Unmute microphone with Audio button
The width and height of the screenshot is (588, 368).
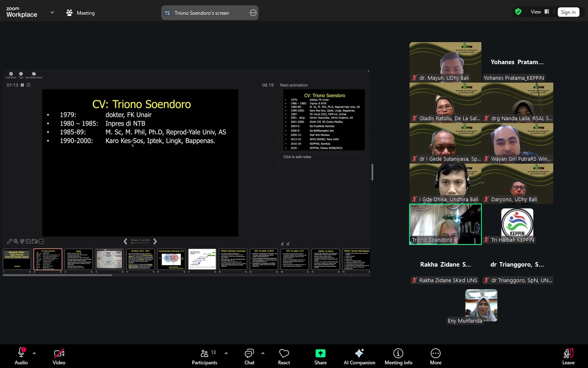tap(21, 356)
